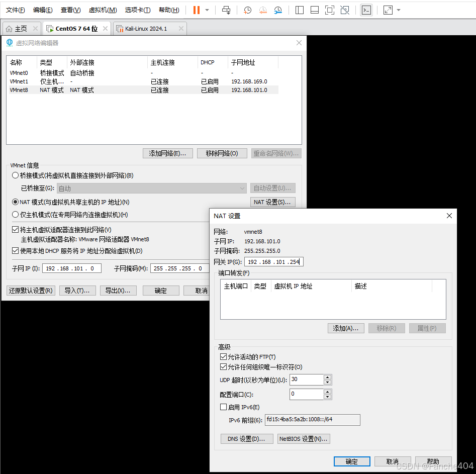Decrease UDP 超时 spinner down arrow
Viewport: 476px width, 474px height.
point(327,383)
